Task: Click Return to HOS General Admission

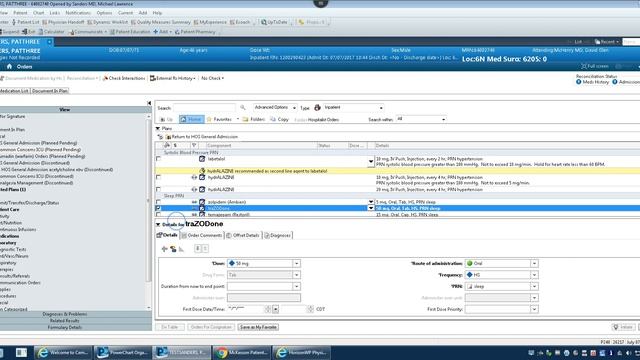Action: point(201,137)
